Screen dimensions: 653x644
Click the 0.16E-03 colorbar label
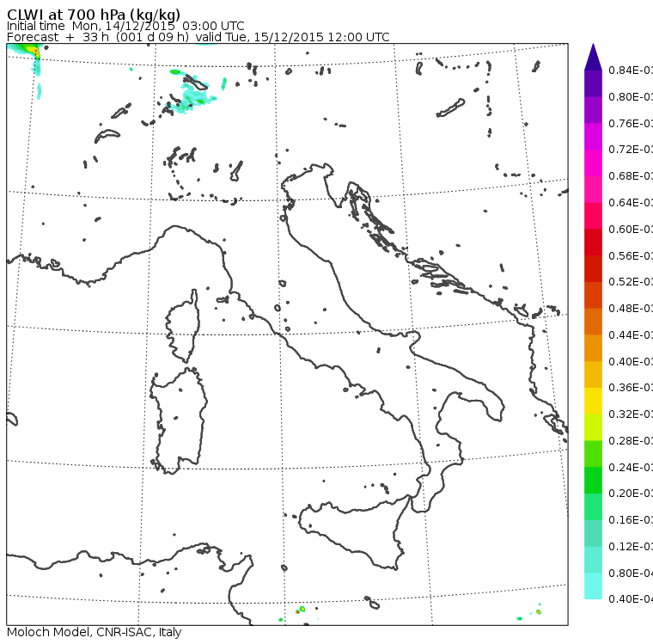631,520
